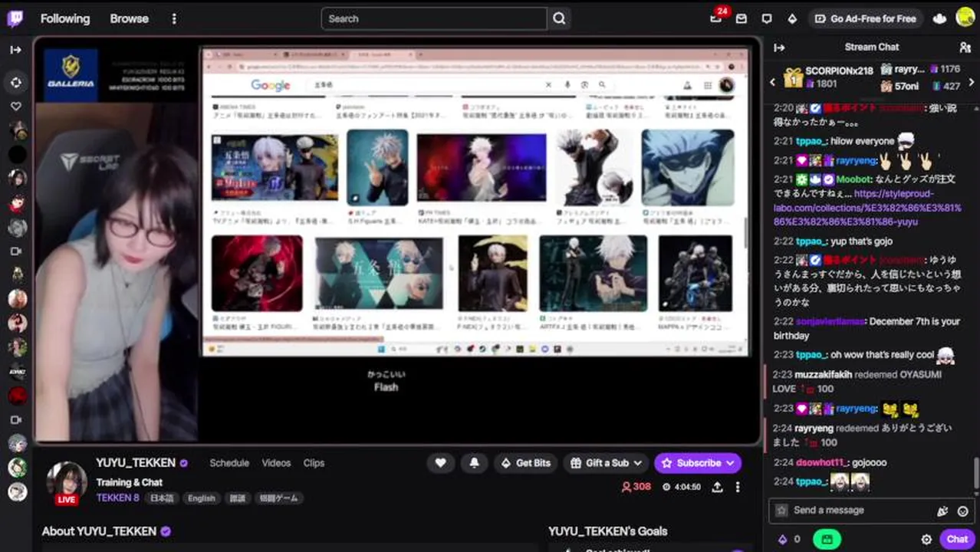Open the crown Turbo icon in top bar
980x552 pixels.
[940, 18]
